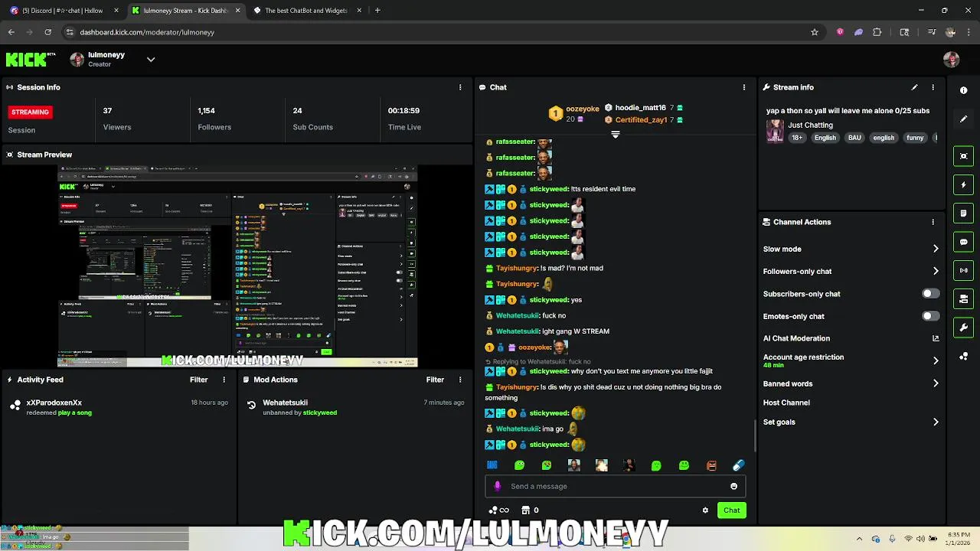This screenshot has height=551, width=980.
Task: Open Chrome three-dot menu
Action: click(969, 32)
